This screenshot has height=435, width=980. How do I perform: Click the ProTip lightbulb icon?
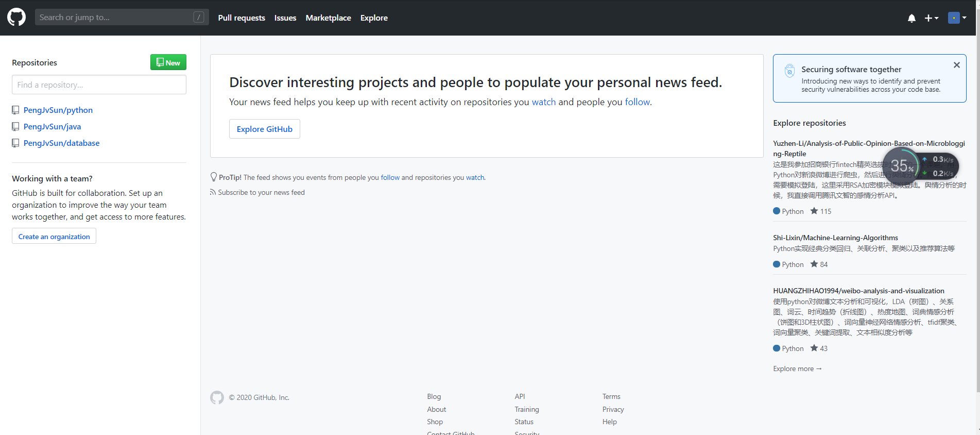pyautogui.click(x=214, y=177)
